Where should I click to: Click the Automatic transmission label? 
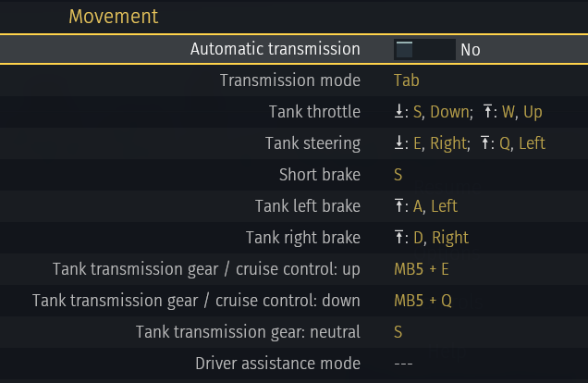tap(275, 48)
